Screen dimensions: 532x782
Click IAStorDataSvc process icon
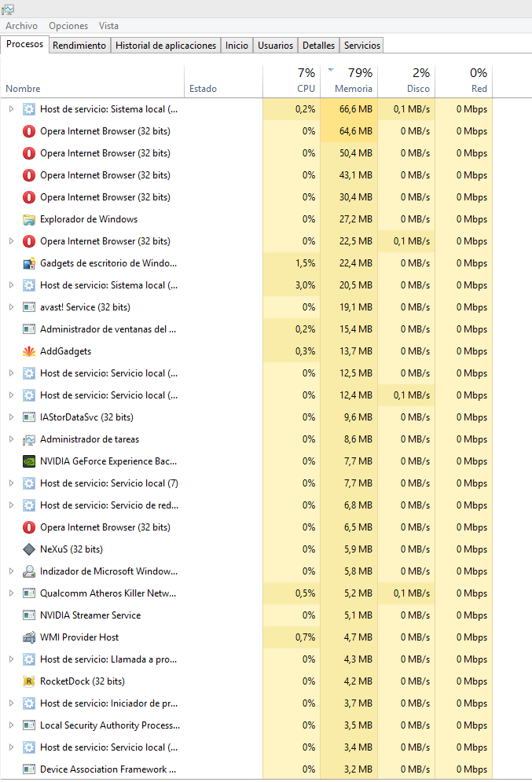(x=29, y=417)
